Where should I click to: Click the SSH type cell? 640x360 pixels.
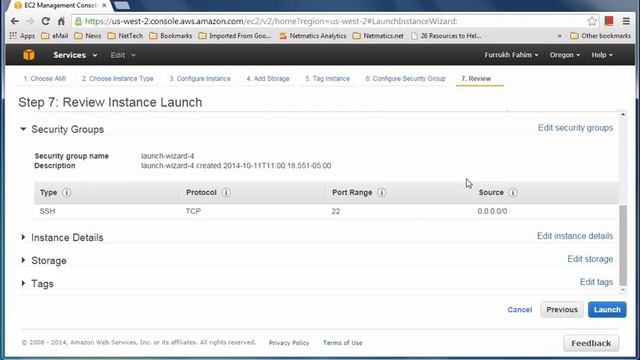click(47, 211)
